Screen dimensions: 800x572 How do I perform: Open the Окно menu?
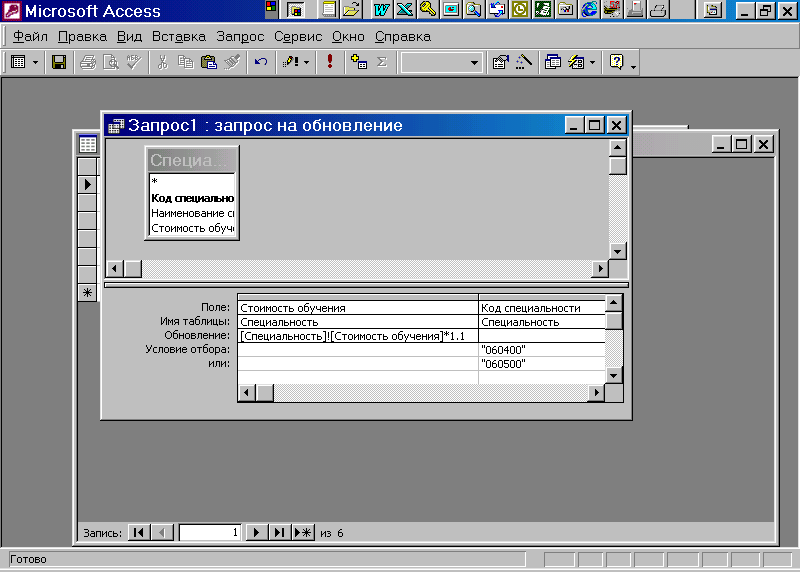[348, 37]
